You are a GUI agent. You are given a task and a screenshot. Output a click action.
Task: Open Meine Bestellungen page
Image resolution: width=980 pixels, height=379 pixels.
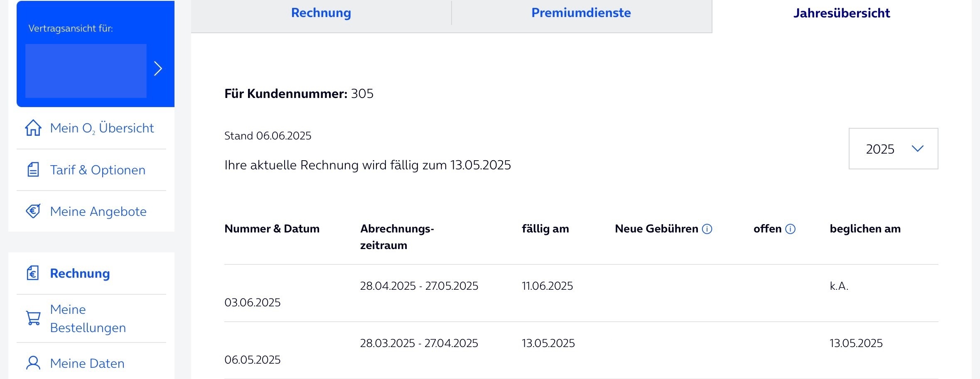point(88,318)
